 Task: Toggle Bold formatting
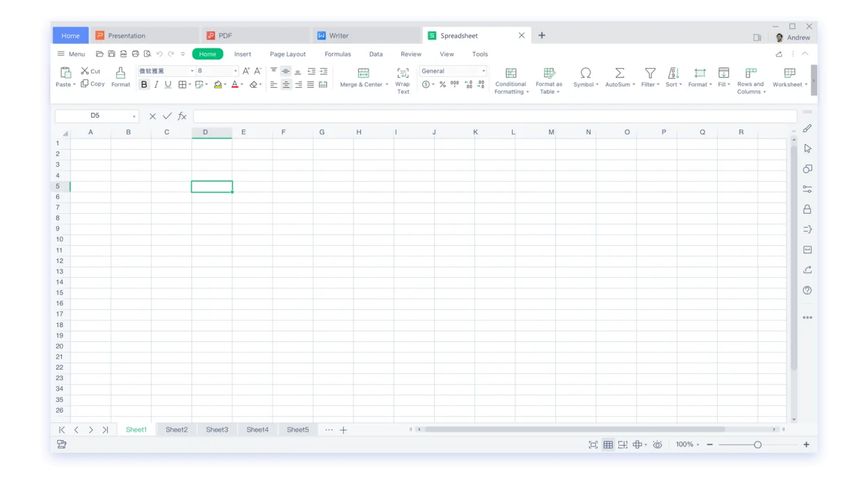click(x=144, y=84)
